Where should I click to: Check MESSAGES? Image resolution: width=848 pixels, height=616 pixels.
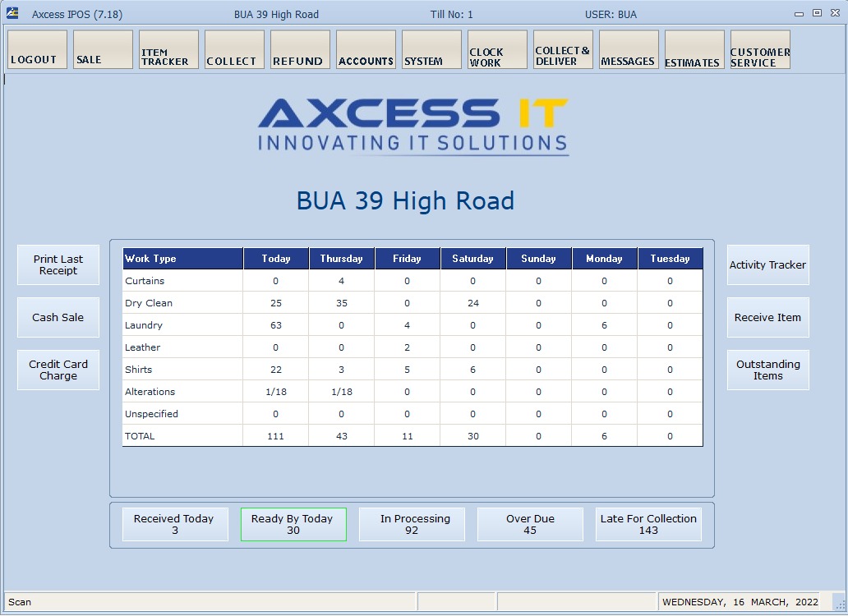click(x=628, y=49)
